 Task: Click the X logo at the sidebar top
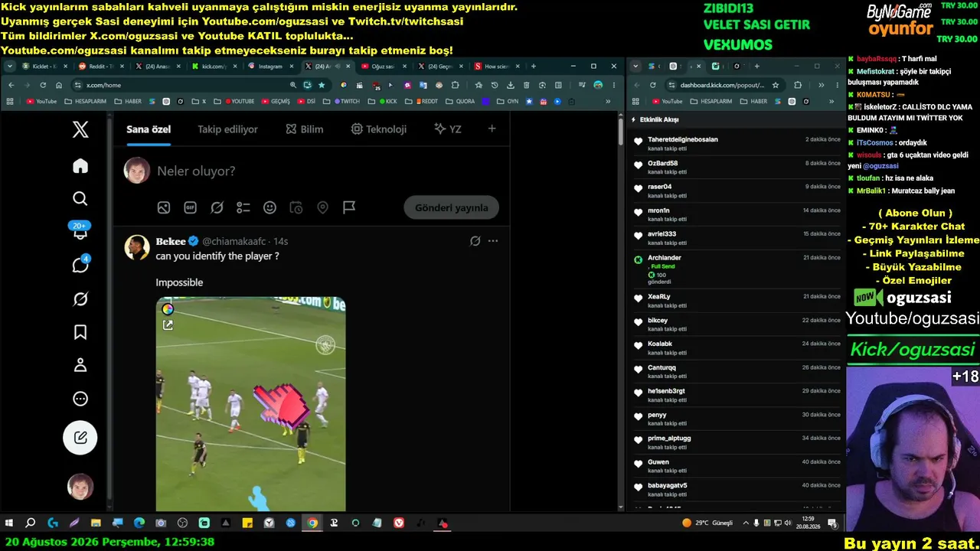pyautogui.click(x=80, y=129)
